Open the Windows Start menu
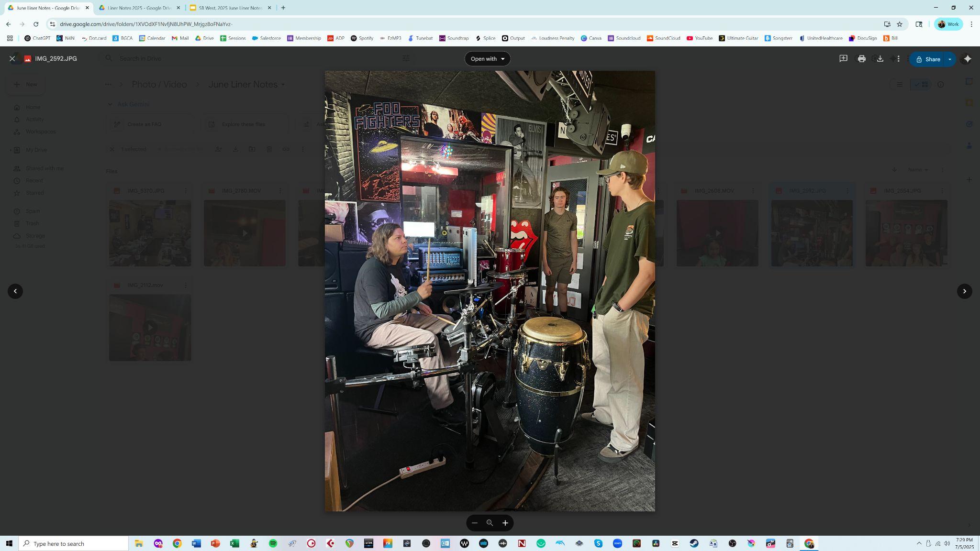 tap(9, 543)
